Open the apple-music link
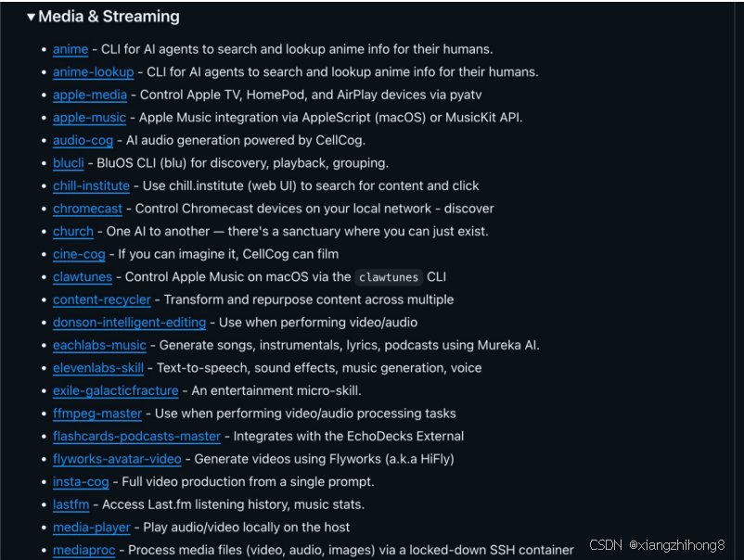Screen dimensions: 744x560 [89, 117]
